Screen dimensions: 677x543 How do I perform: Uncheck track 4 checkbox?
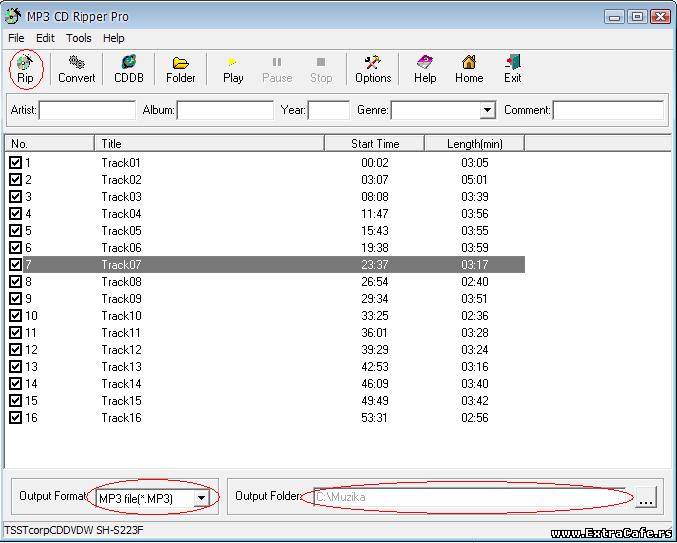click(15, 214)
